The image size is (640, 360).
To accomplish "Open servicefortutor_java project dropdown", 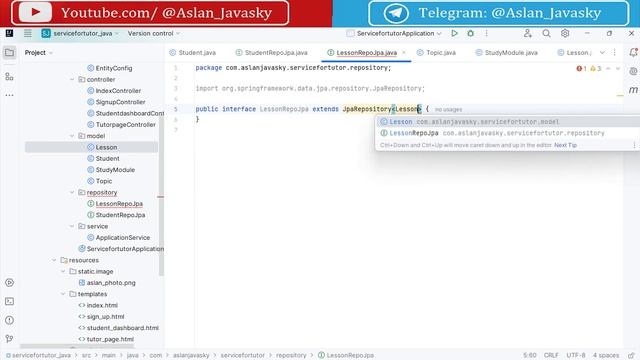I will point(80,33).
